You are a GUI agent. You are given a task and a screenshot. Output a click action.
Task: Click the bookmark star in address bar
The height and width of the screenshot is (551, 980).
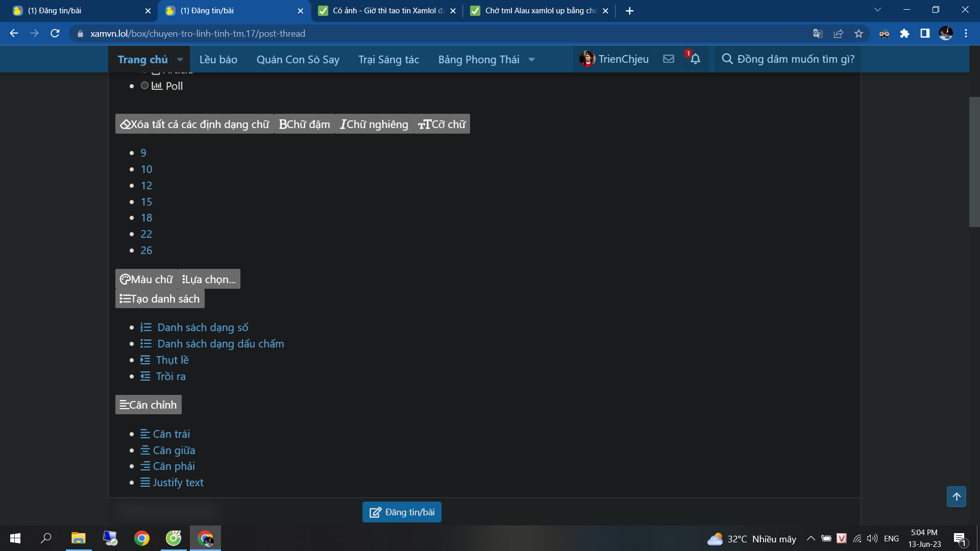coord(859,34)
